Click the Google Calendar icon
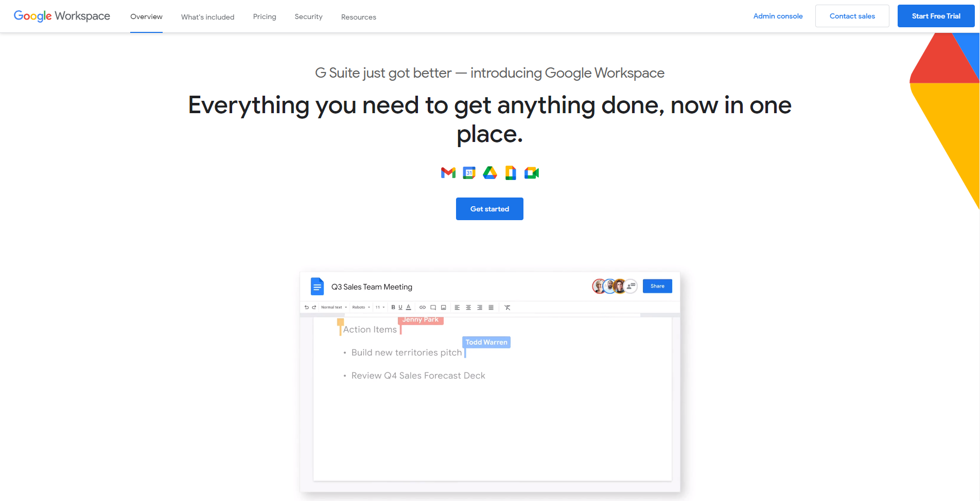 [x=469, y=173]
